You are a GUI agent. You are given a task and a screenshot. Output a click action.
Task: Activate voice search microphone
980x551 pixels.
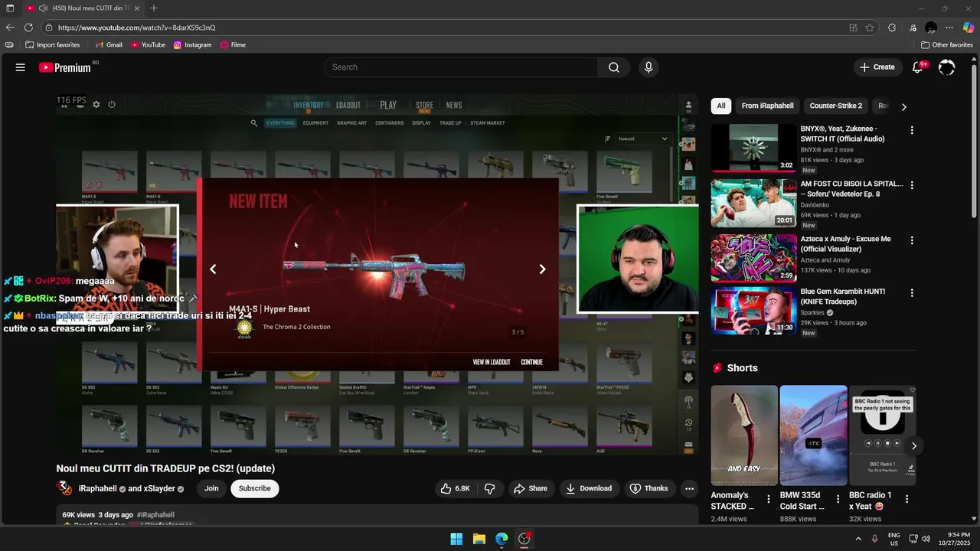[648, 67]
